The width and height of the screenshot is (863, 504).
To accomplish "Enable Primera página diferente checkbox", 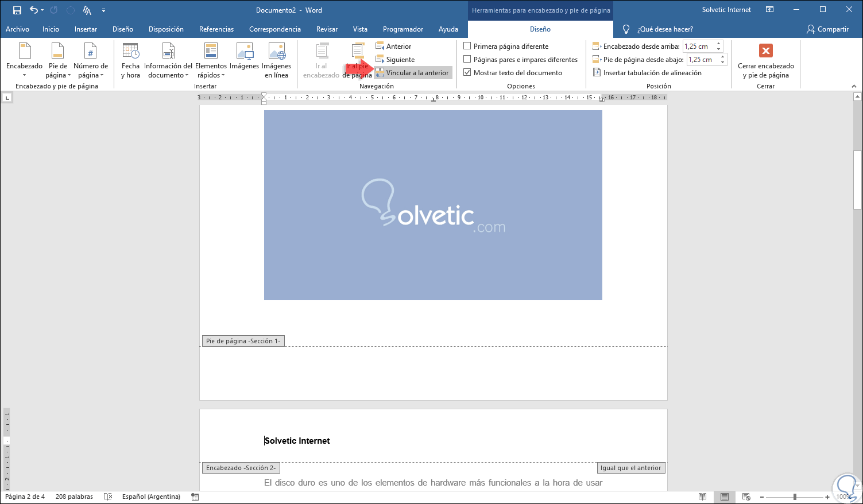I will tap(467, 46).
